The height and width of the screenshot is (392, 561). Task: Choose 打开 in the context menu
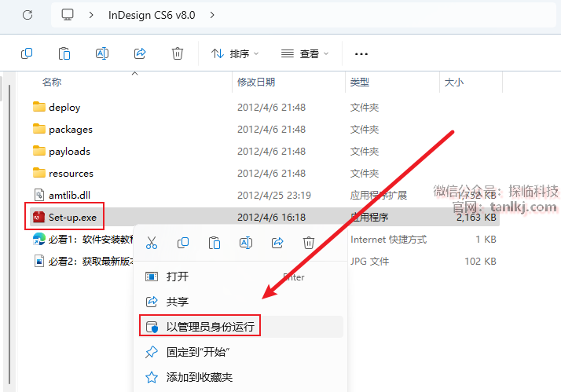(x=240, y=277)
